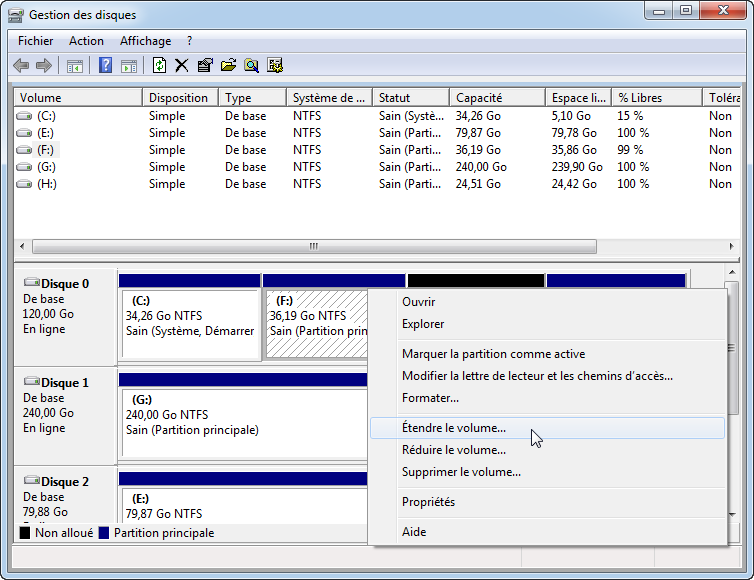Screen dimensions: 754x580
Task: Click the 15 % free cell for C:
Action: coord(630,116)
